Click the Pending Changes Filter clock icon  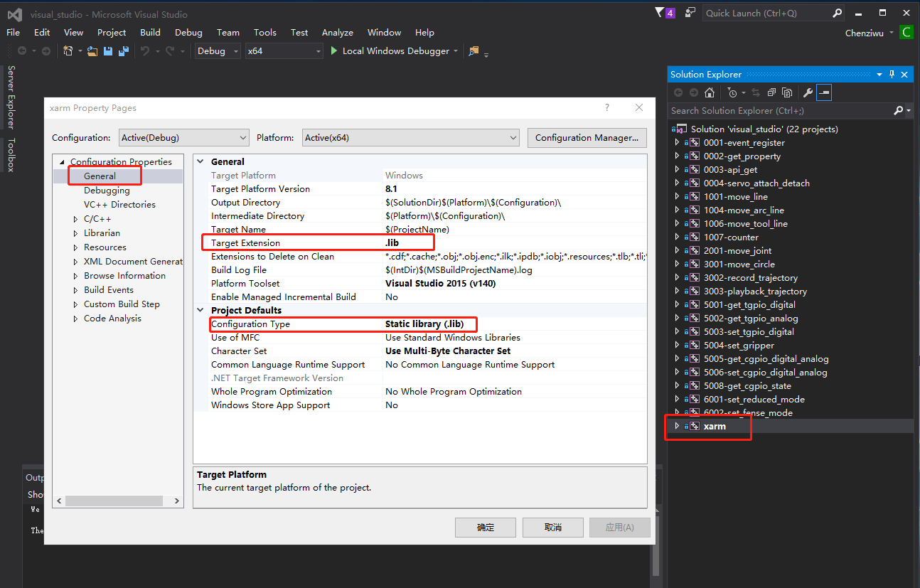point(732,92)
